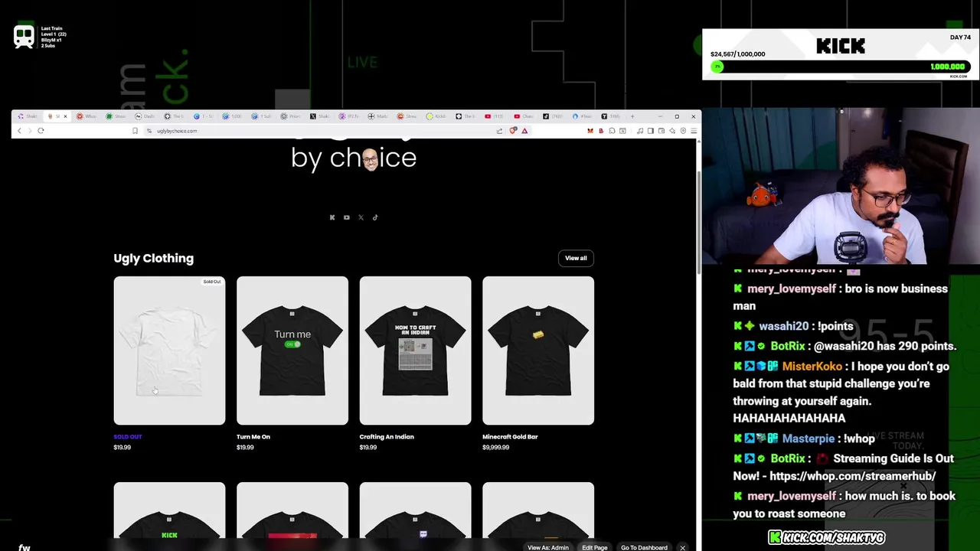Open a new browser tab with plus
The width and height of the screenshot is (980, 551).
pyautogui.click(x=632, y=116)
